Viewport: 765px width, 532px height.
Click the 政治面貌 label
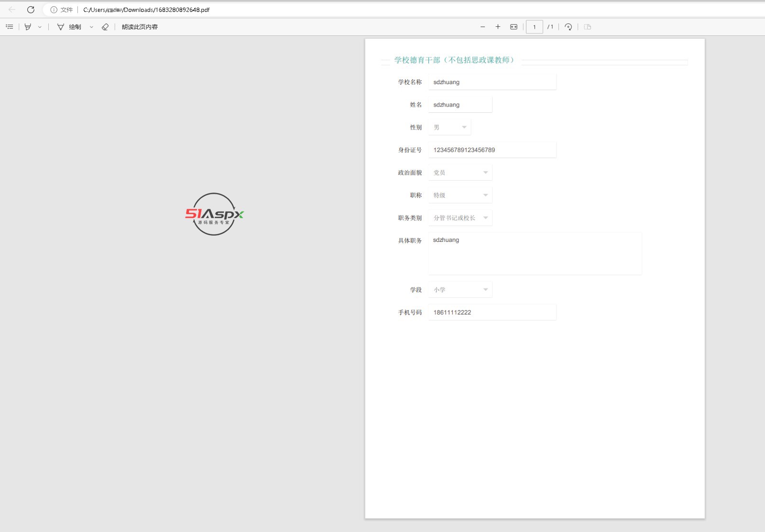410,173
